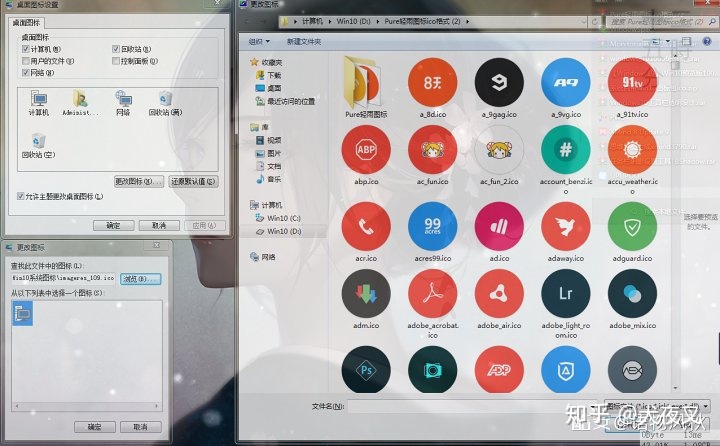Select the adaway.ico bird icon file
720x446 pixels.
coord(566,226)
